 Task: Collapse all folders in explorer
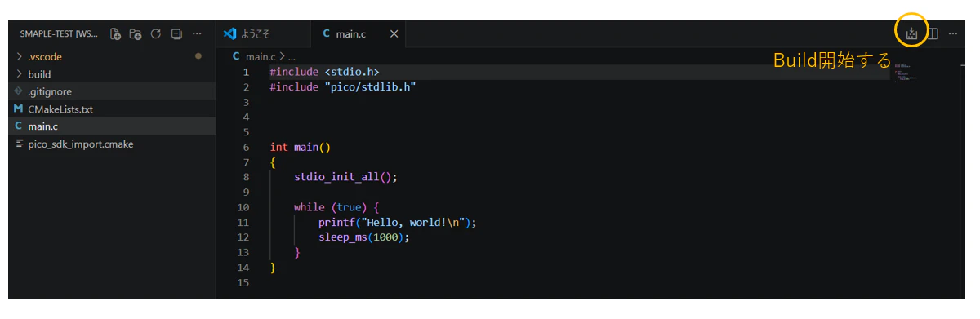176,34
